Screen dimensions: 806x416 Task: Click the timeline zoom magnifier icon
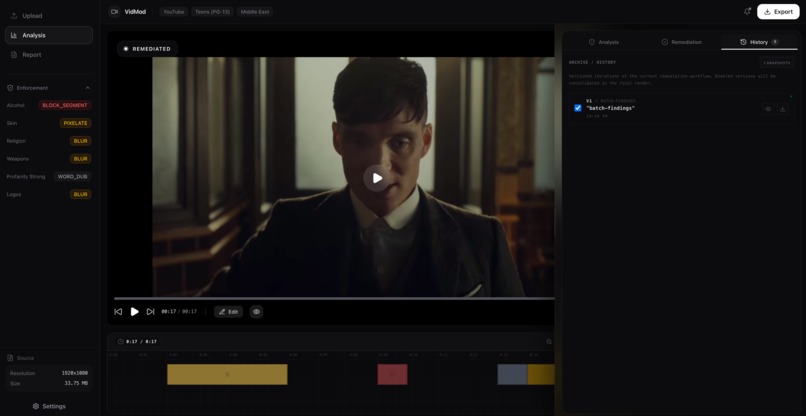(549, 341)
